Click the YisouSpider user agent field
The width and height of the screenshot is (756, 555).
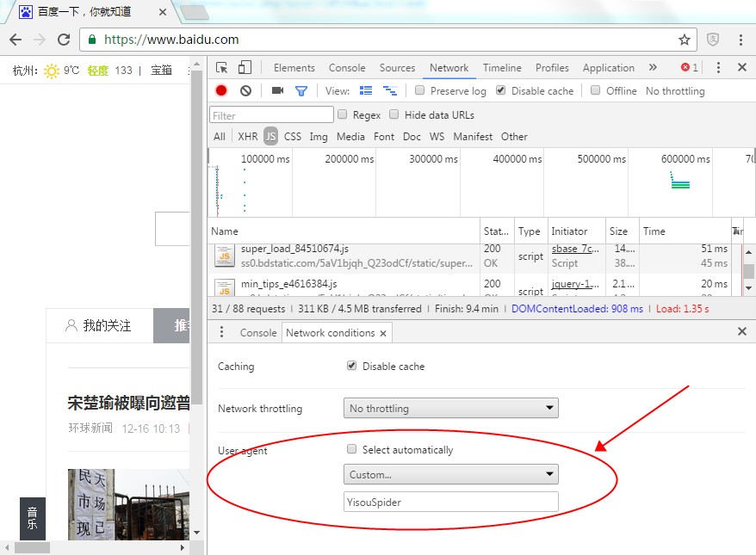[x=451, y=502]
